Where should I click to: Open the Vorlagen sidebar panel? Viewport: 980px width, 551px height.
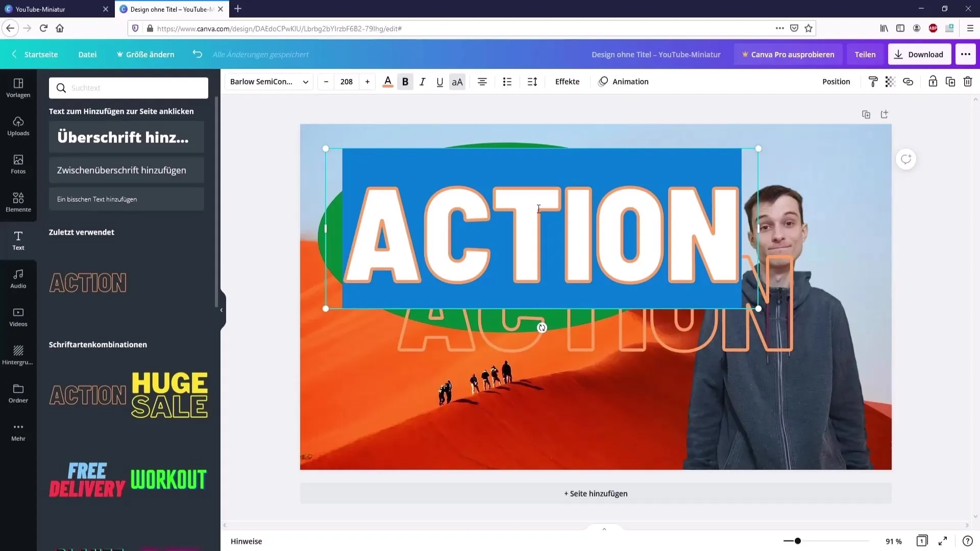point(18,88)
